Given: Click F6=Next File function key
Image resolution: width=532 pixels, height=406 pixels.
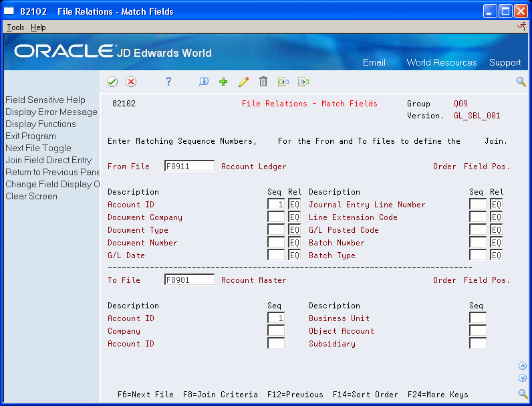Looking at the screenshot, I should (x=146, y=395).
